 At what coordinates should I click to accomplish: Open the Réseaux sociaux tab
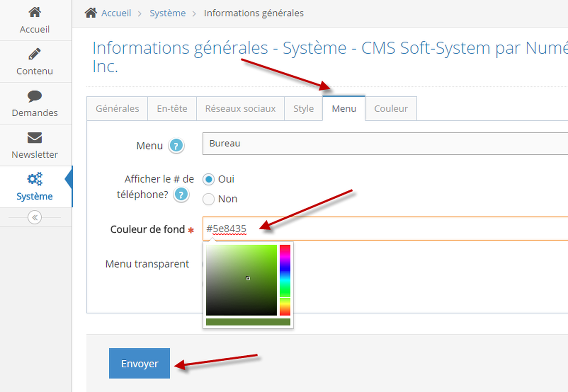pos(240,109)
